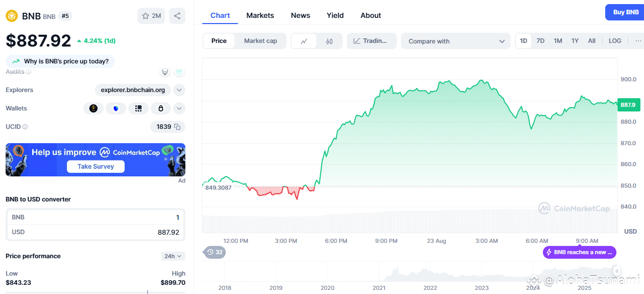Click the BNB reaches a new event marker
Screen dimensions: 644x294
click(580, 252)
